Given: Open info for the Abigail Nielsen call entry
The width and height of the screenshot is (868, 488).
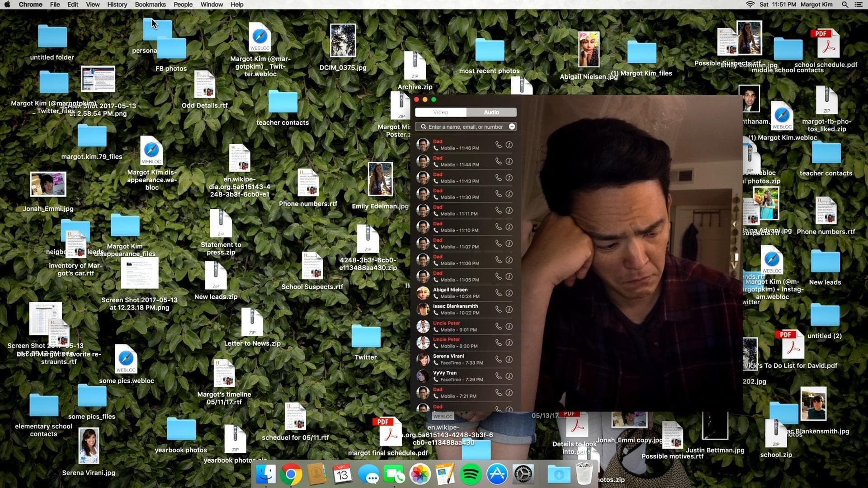Looking at the screenshot, I should coord(509,293).
